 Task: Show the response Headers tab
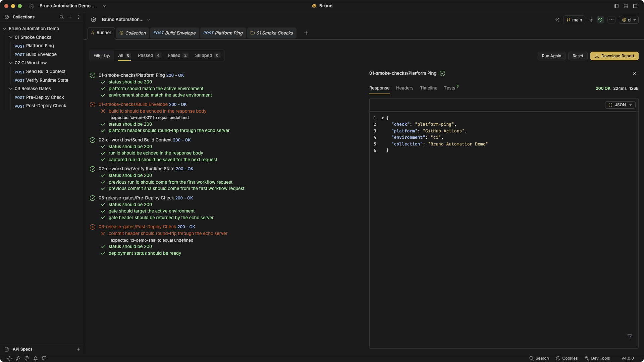tap(405, 88)
